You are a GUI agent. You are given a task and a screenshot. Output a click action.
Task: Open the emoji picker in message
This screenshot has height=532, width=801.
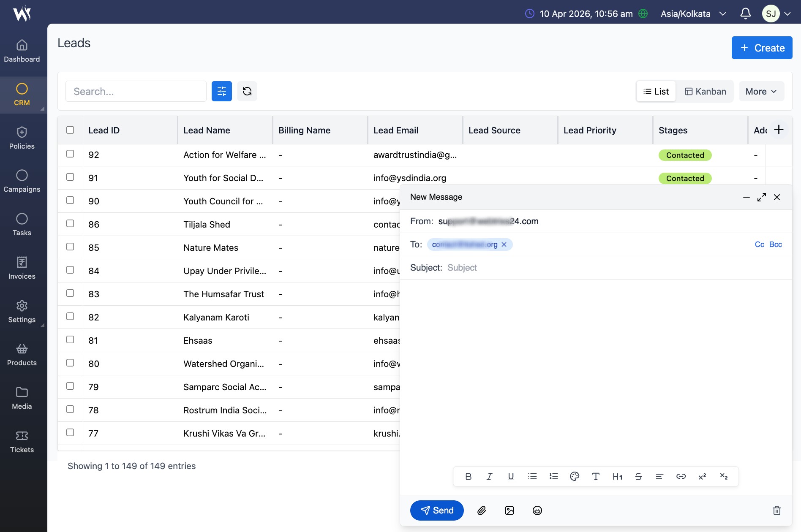[x=537, y=510]
